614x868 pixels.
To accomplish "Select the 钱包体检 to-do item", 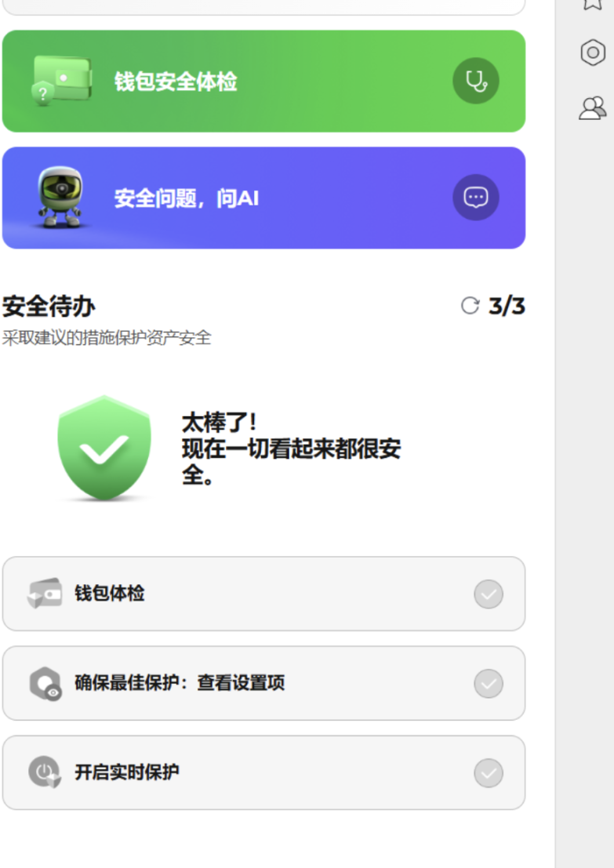I will (263, 594).
